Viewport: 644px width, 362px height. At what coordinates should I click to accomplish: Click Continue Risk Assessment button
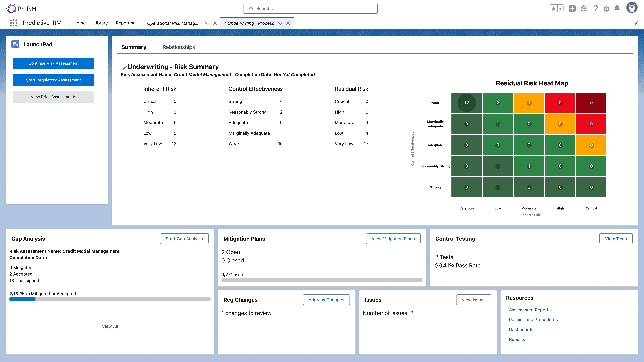[53, 63]
